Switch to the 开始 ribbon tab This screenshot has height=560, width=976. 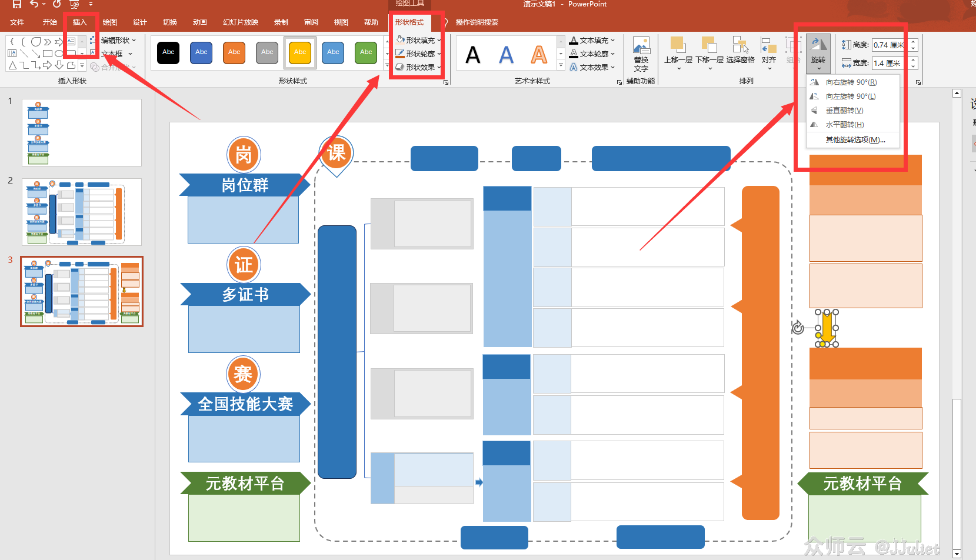(50, 22)
